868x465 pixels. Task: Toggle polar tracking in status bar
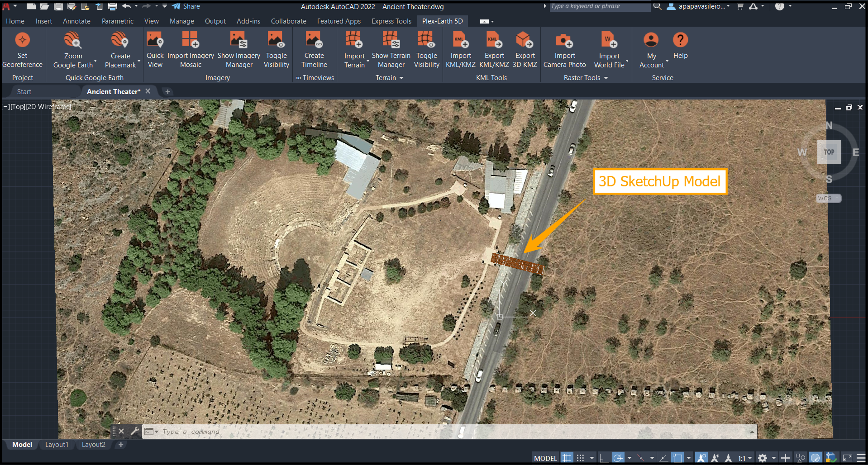(618, 458)
